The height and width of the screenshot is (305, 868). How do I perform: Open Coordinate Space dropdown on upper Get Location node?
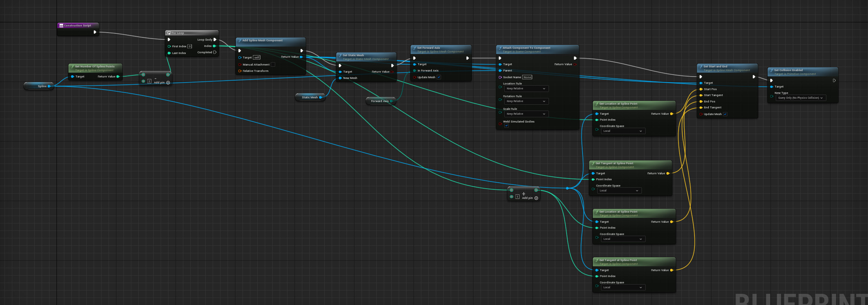623,131
